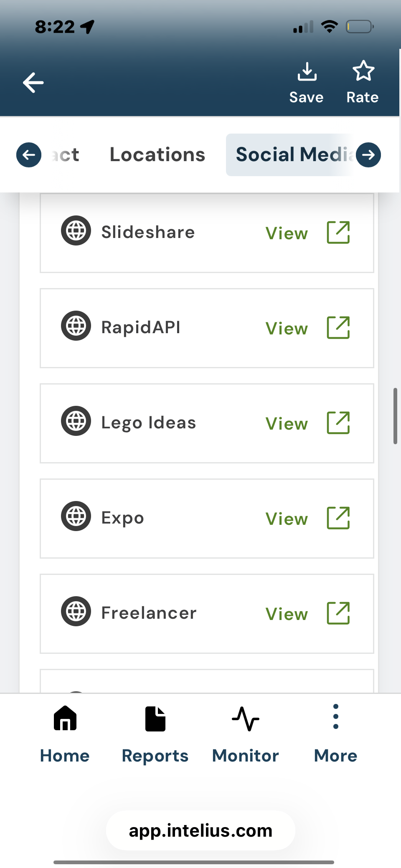Screen dimensions: 401x868
Task: View the RapidAPI profile
Action: pos(287,329)
